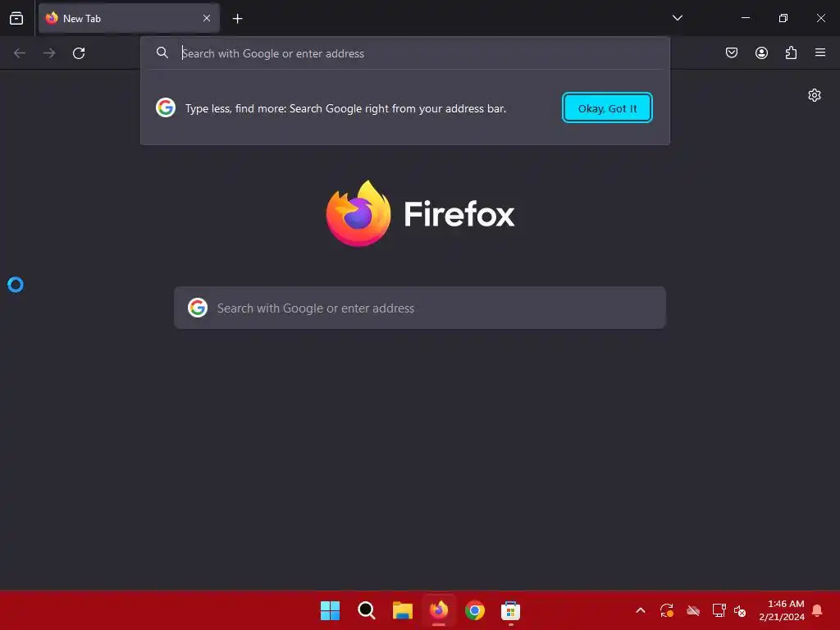
Task: Open notifications bell in the taskbar
Action: coord(818,610)
